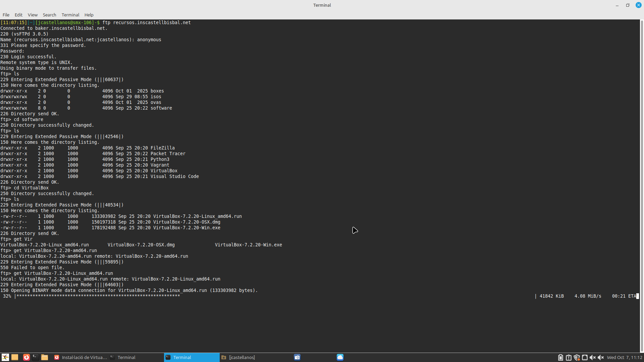Click the 'Packet Tracer' directory entry
The width and height of the screenshot is (644, 362).
click(168, 154)
